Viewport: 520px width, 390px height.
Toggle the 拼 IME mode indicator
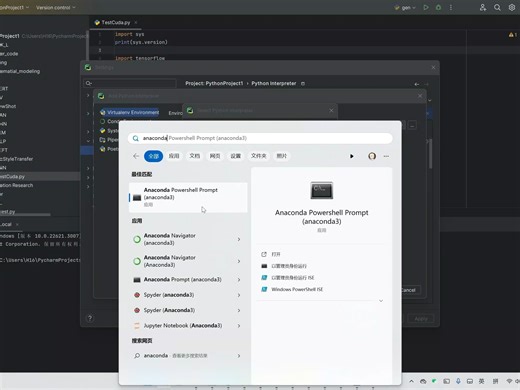coord(495,381)
